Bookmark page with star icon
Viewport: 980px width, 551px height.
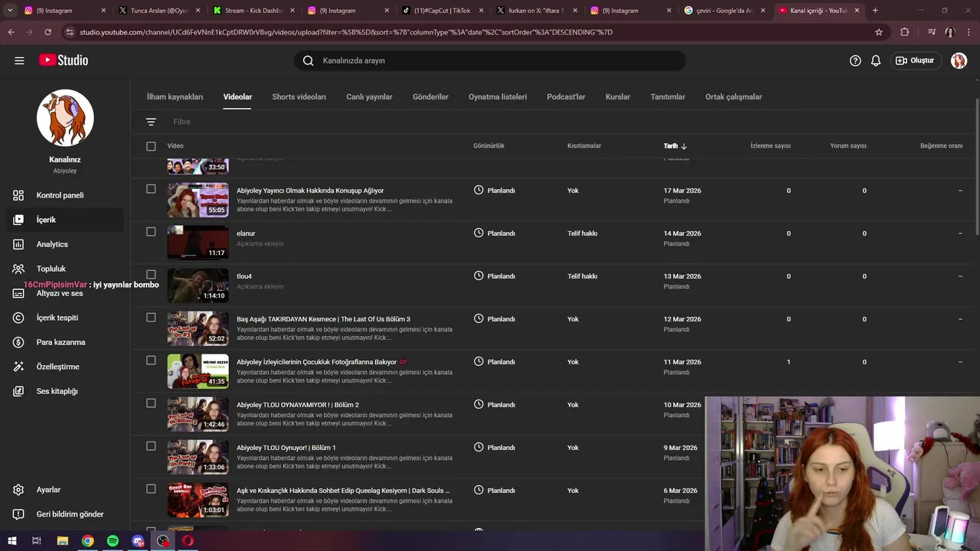click(879, 32)
